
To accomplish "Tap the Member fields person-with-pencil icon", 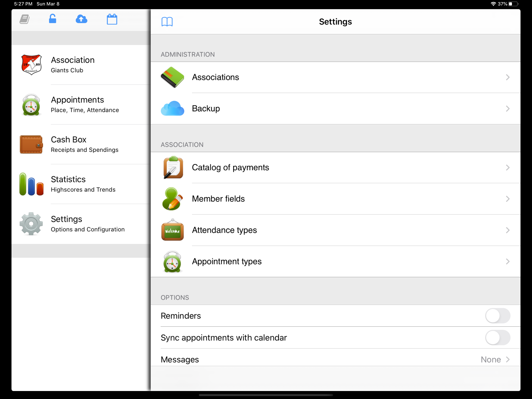I will point(173,199).
